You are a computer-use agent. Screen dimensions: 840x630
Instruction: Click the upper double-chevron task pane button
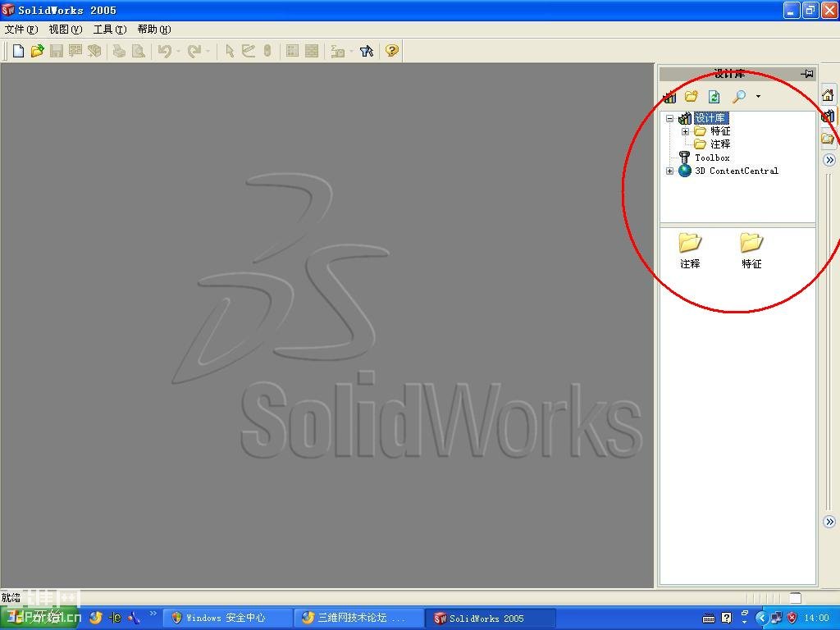(x=829, y=160)
